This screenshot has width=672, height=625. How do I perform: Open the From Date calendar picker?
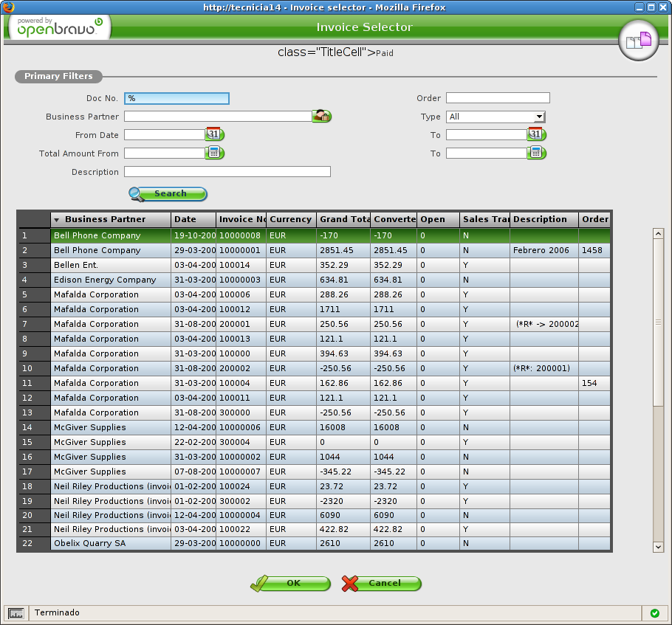(214, 134)
